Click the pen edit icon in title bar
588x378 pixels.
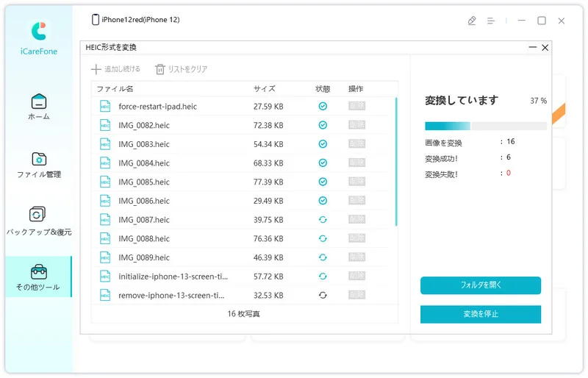pos(472,21)
